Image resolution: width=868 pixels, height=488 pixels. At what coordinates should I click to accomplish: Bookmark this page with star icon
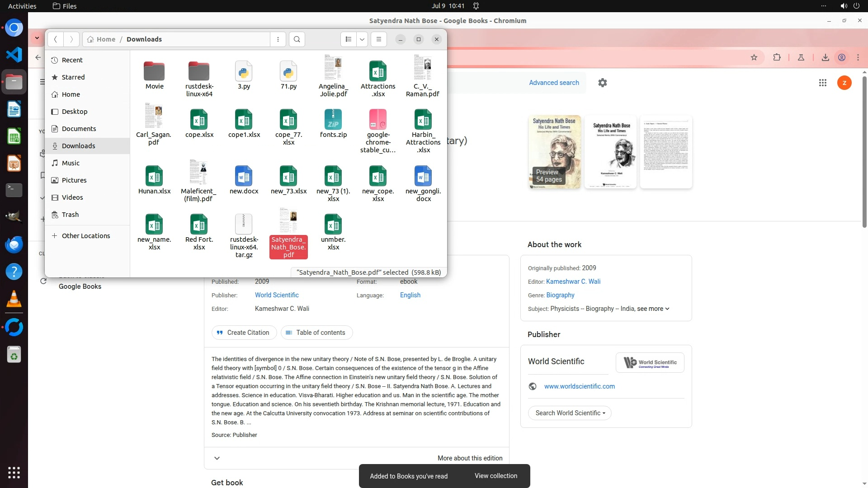[754, 57]
